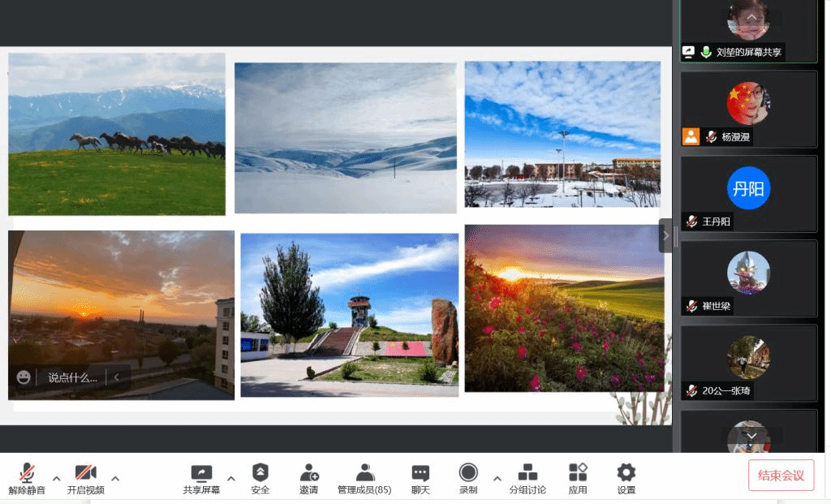Open the 聊天 chat icon
Screen dimensions: 831x504
(420, 478)
